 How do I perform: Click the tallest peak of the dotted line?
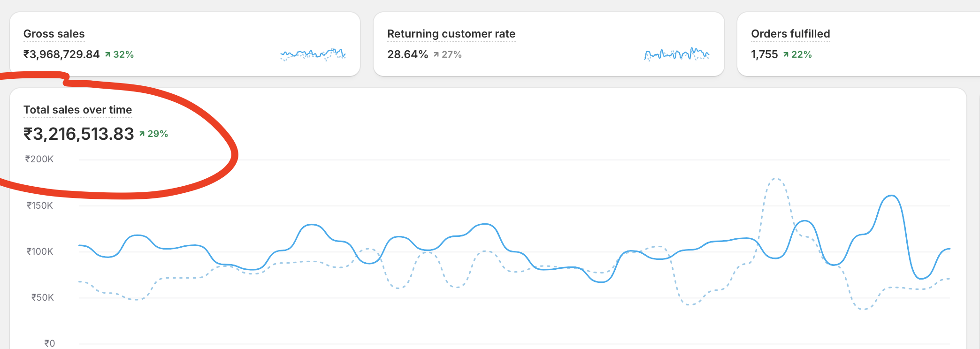pos(776,179)
